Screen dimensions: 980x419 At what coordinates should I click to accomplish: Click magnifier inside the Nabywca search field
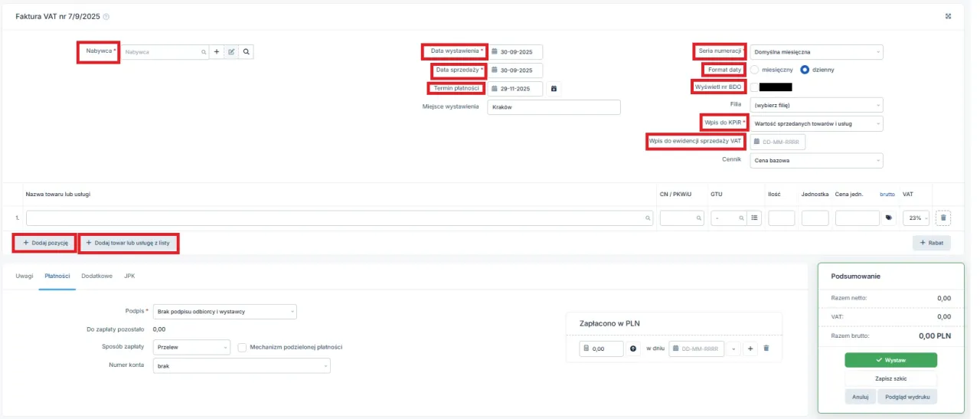pyautogui.click(x=204, y=52)
